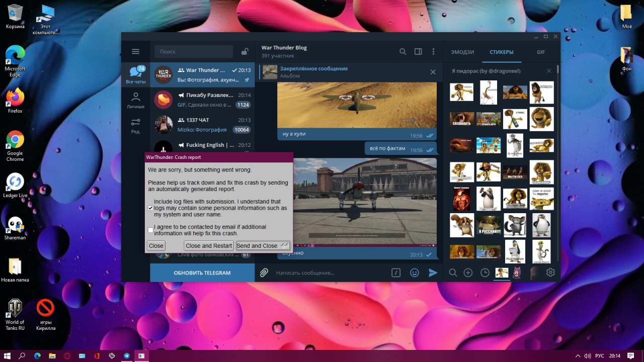
Task: Remove the sticker pack using its X icon
Action: (x=549, y=71)
